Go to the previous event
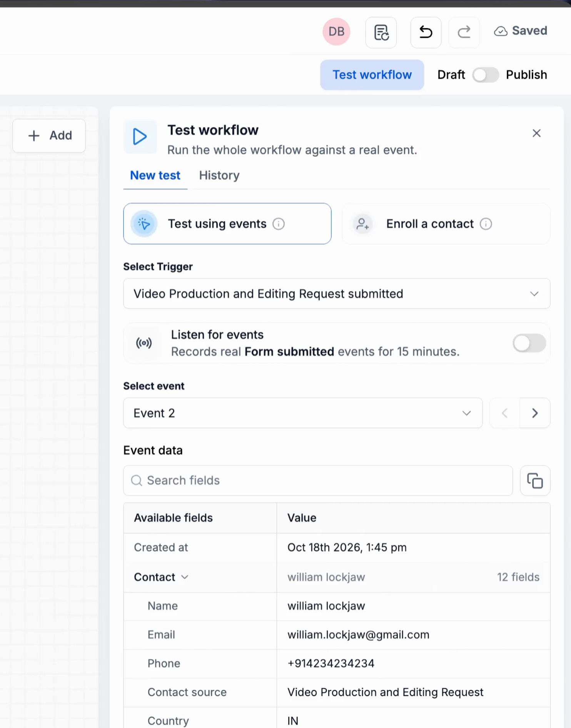The height and width of the screenshot is (728, 571). (505, 413)
